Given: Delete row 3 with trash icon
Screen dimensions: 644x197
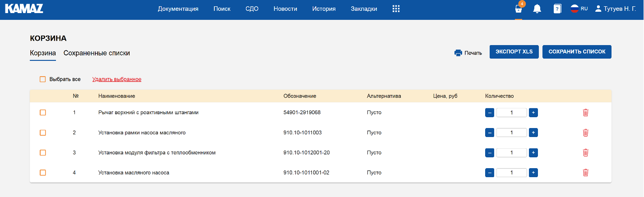Looking at the screenshot, I should point(585,153).
